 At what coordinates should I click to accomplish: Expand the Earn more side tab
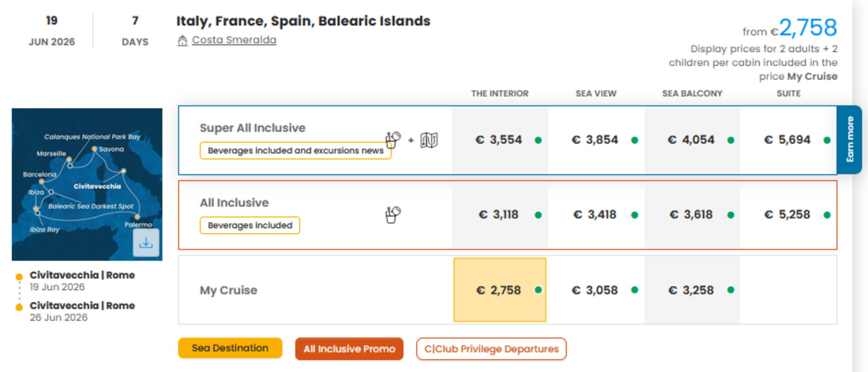(849, 139)
